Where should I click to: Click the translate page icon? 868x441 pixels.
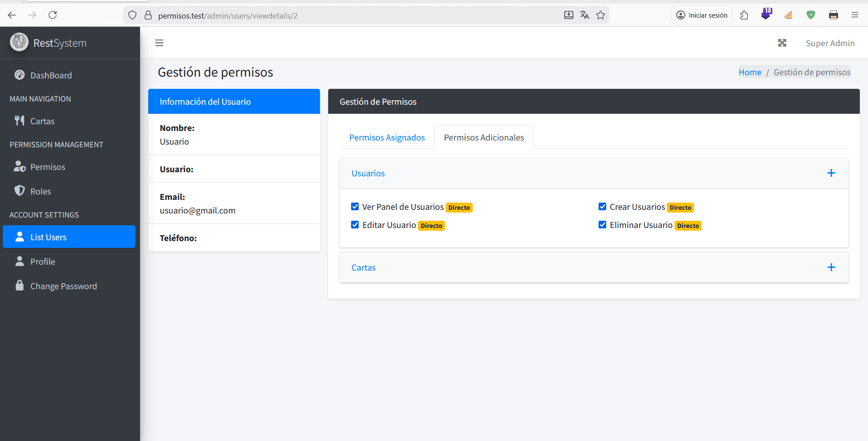584,15
